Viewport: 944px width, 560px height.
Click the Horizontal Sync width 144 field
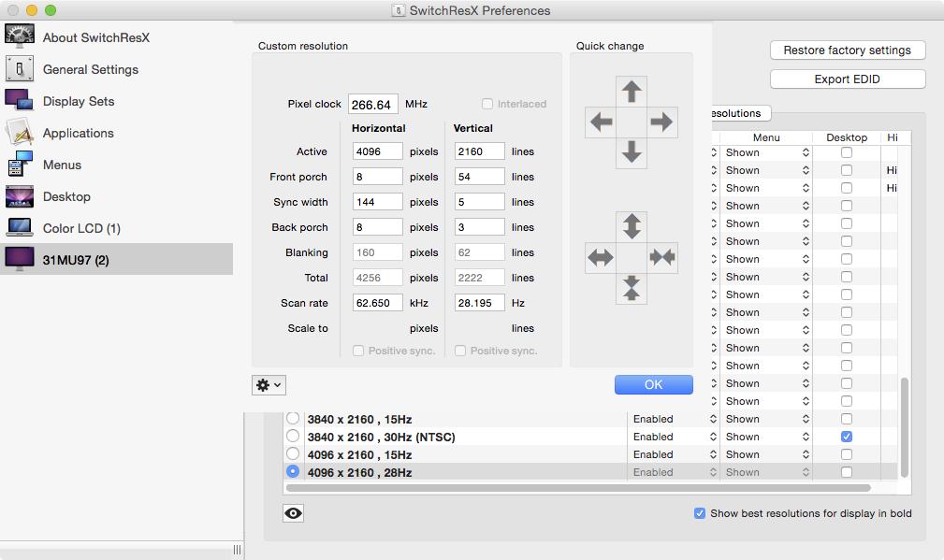(x=377, y=202)
